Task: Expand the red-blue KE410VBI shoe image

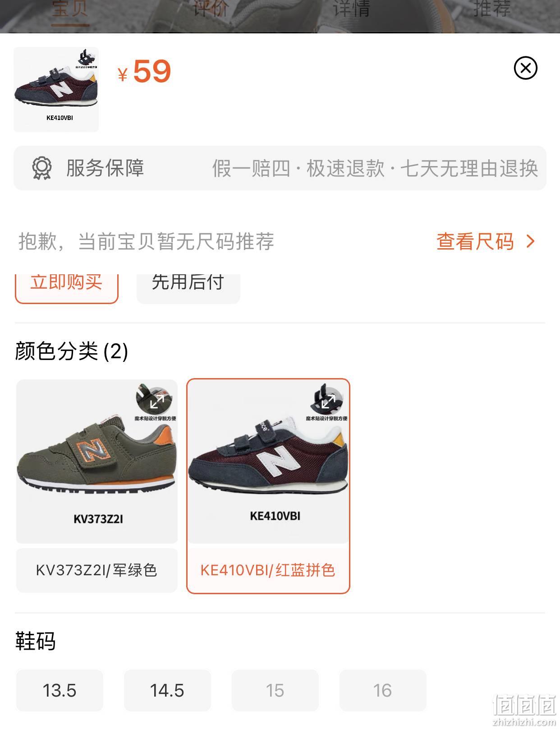Action: pos(328,401)
